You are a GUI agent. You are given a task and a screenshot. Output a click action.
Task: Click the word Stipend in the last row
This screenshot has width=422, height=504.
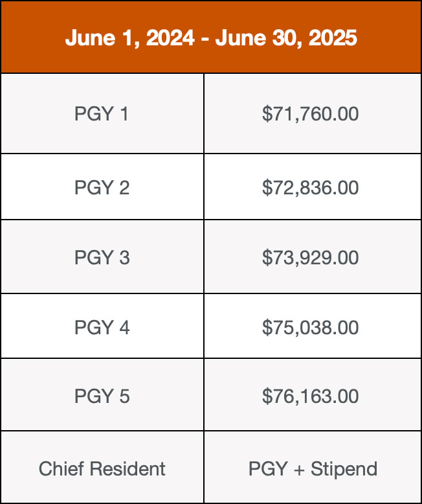pos(344,468)
